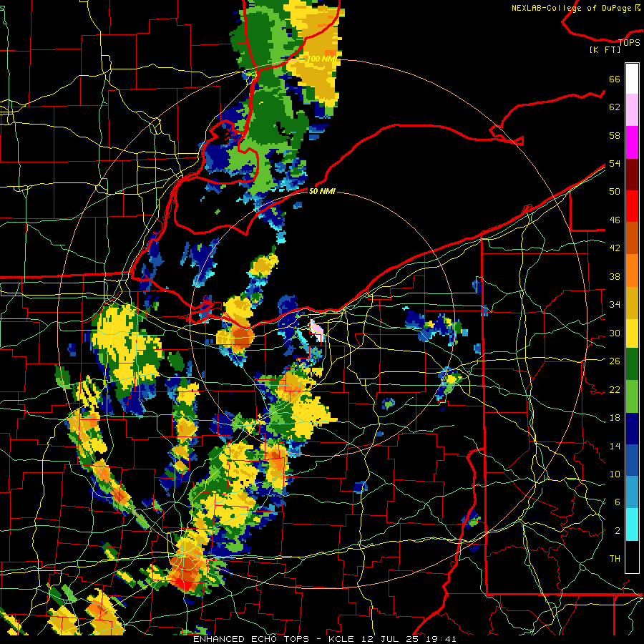644x644 pixels.
Task: Click the "14" legend value
Action: [x=615, y=446]
